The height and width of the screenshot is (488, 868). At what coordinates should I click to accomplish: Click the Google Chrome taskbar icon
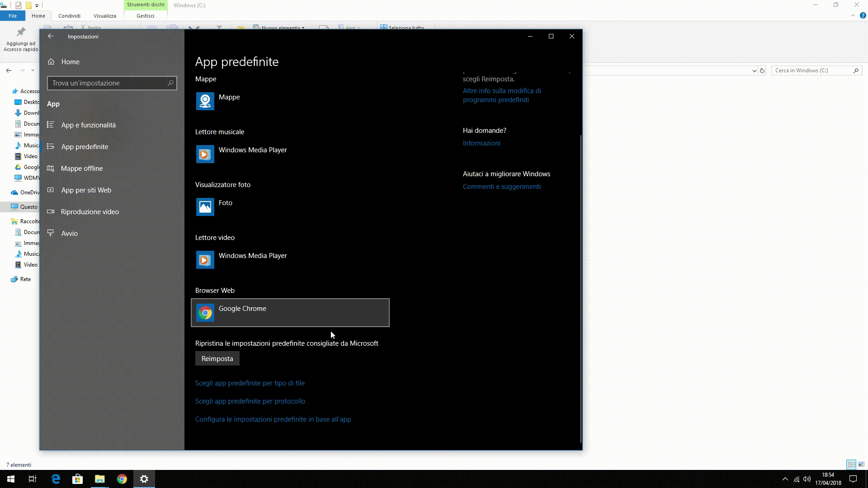coord(122,479)
